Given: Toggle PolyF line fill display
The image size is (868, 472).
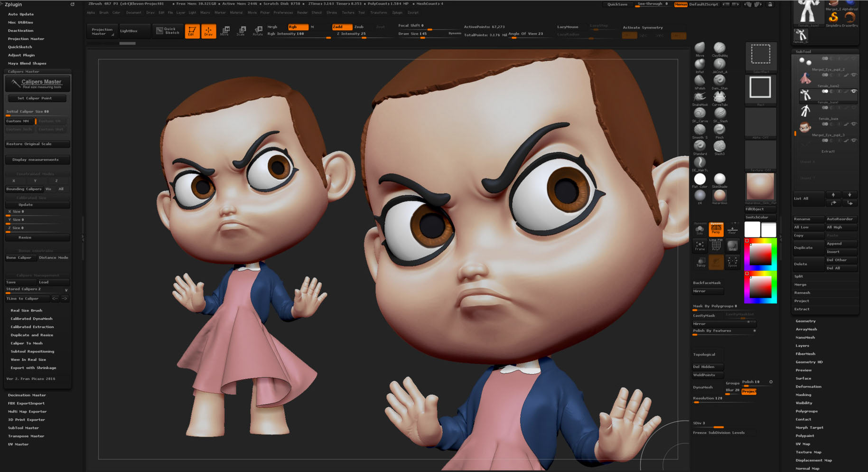Looking at the screenshot, I should [x=716, y=245].
